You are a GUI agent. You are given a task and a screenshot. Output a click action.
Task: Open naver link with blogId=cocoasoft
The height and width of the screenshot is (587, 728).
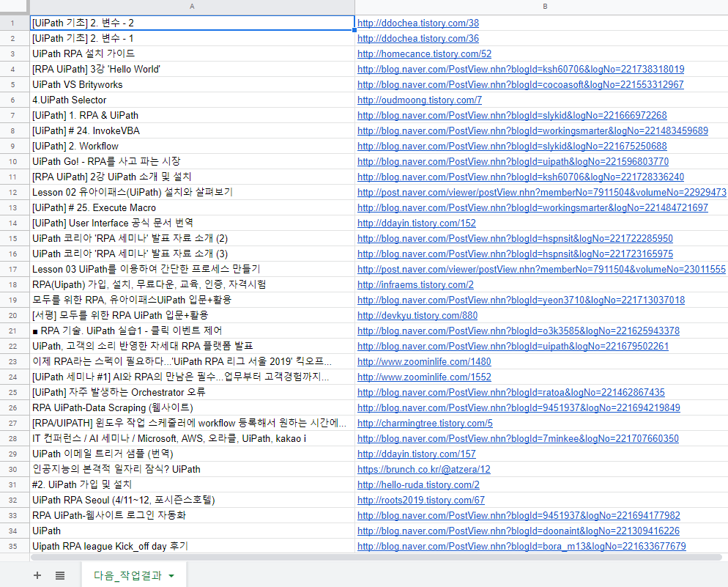click(520, 84)
